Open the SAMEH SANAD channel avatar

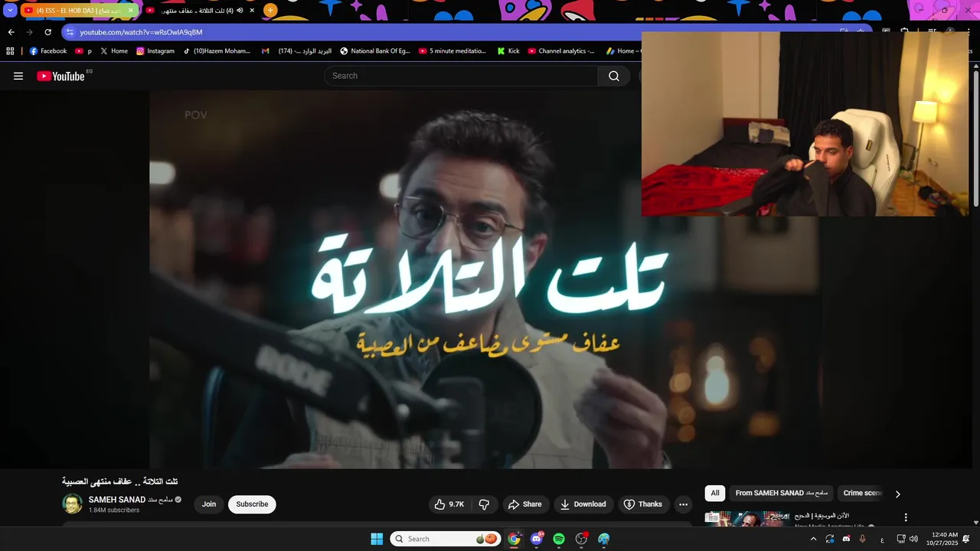click(72, 504)
